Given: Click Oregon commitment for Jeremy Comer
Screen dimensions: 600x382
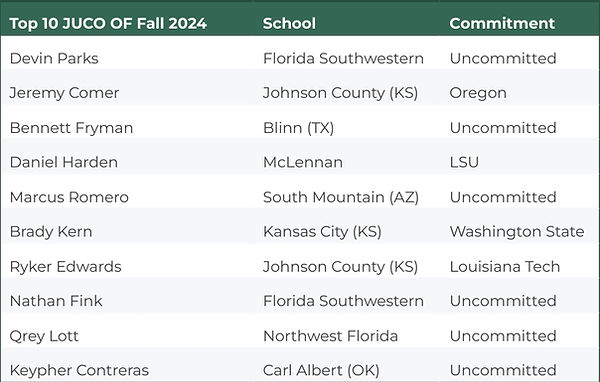Looking at the screenshot, I should [x=478, y=93].
